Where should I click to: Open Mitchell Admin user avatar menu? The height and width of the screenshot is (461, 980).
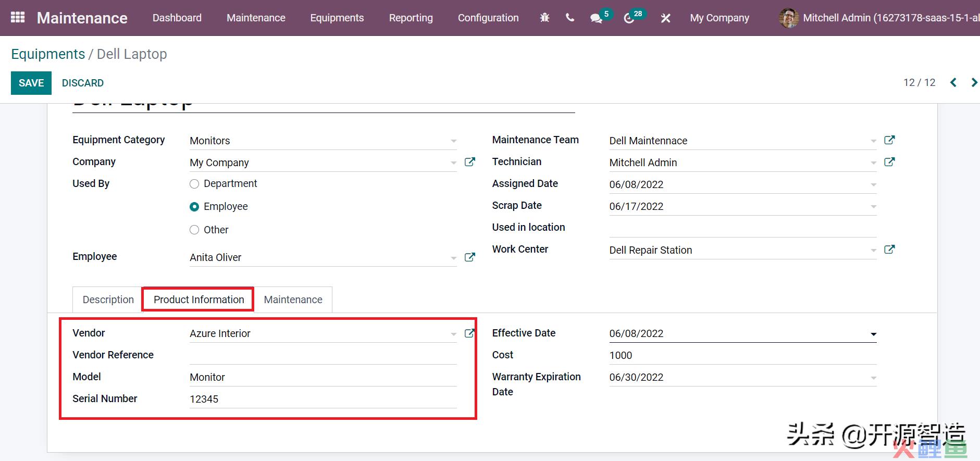(x=788, y=18)
